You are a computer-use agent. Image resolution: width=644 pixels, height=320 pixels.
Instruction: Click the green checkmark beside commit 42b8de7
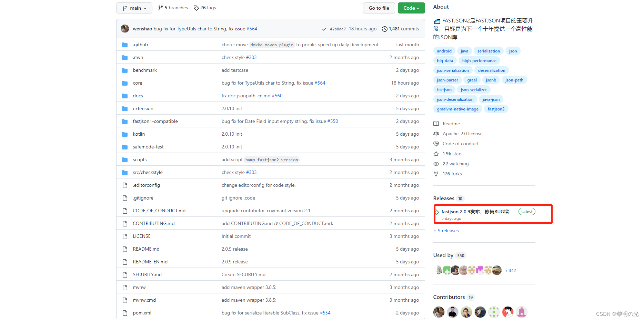(324, 29)
